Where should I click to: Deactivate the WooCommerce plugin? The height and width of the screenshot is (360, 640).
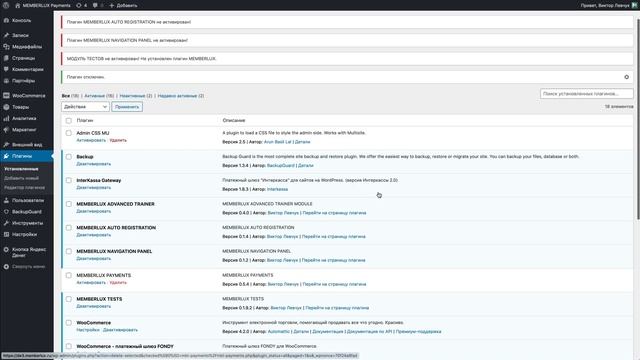[x=120, y=330]
